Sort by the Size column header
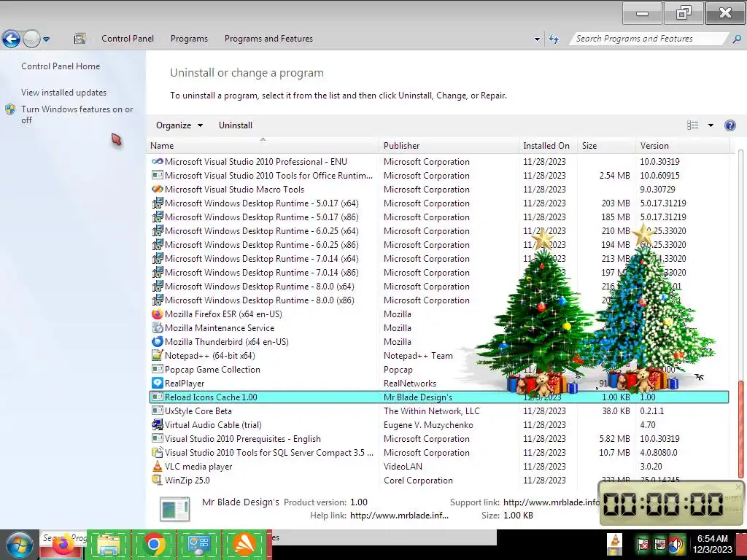Viewport: 747px width, 560px height. (x=606, y=146)
